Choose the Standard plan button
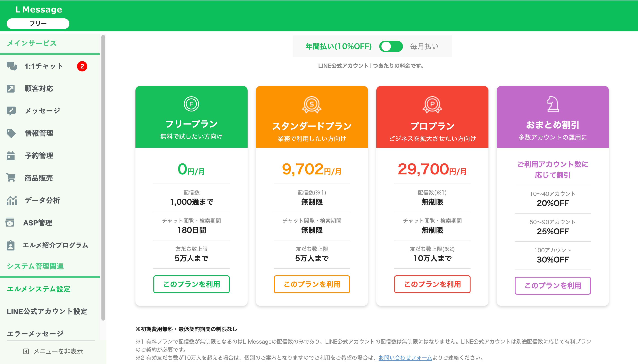Viewport: 638px width, 364px height. 312,284
